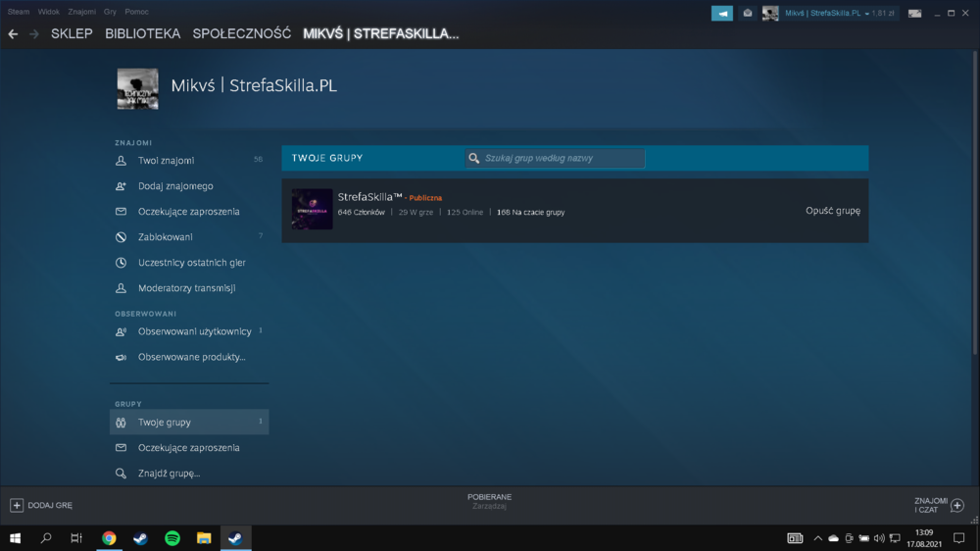Viewport: 980px width, 551px height.
Task: Click friends Oczekujące zaproszenia envelope icon
Action: click(x=121, y=212)
